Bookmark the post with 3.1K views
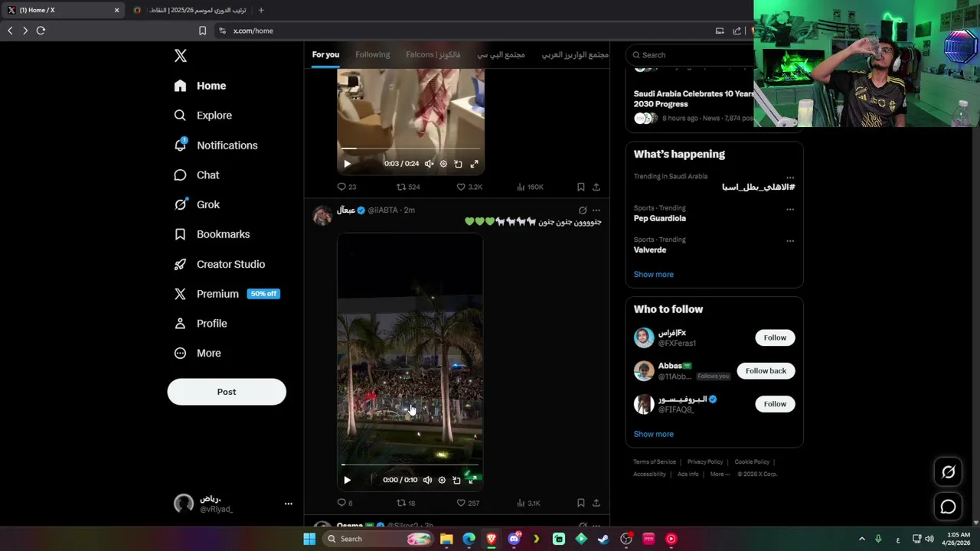The image size is (980, 551). (580, 503)
